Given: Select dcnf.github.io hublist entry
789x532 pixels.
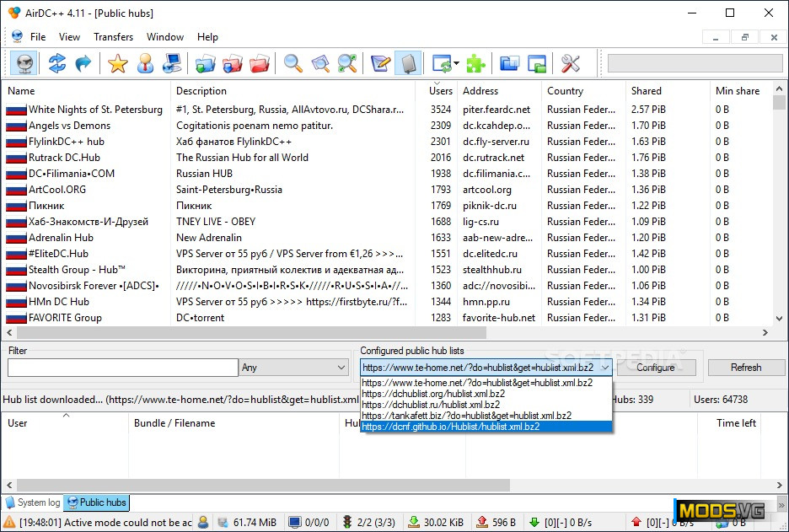Looking at the screenshot, I should [x=486, y=427].
